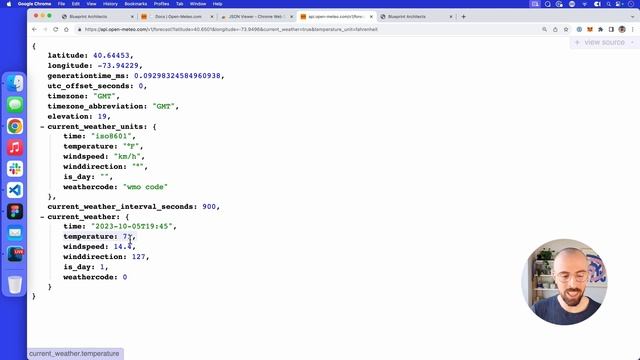The height and width of the screenshot is (360, 640).
Task: Collapse the current_weather_units object
Action: 42,127
